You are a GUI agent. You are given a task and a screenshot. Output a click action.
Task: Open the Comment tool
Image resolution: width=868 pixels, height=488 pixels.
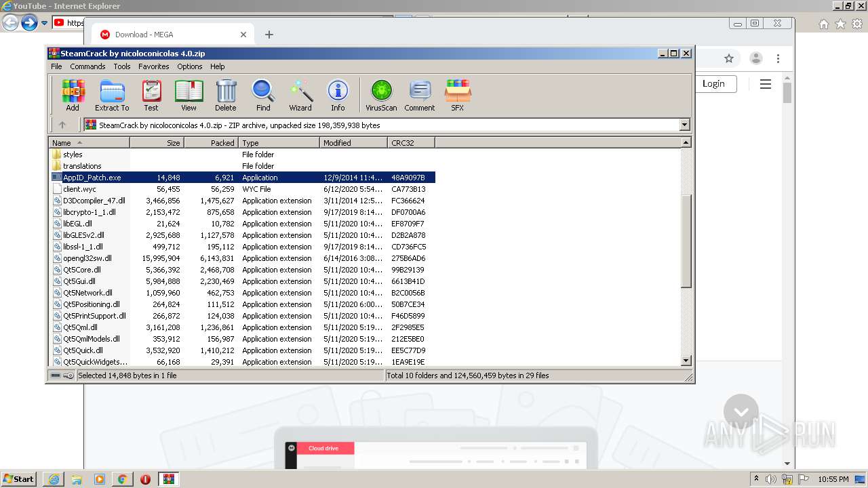(x=420, y=95)
